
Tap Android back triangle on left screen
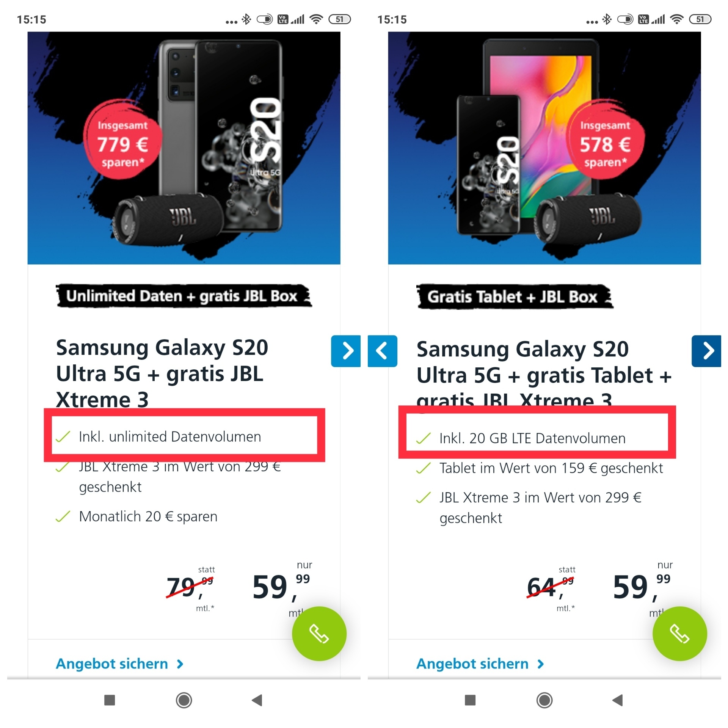(257, 700)
